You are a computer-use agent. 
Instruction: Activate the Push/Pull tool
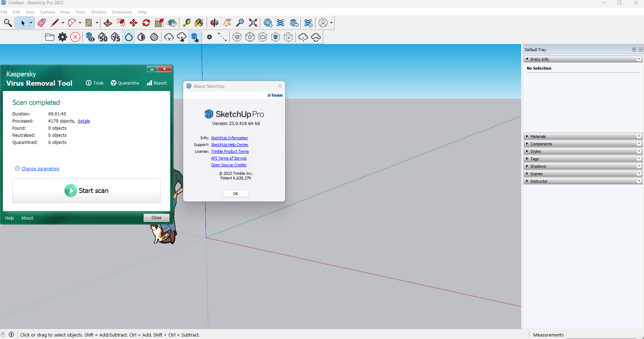pos(108,23)
